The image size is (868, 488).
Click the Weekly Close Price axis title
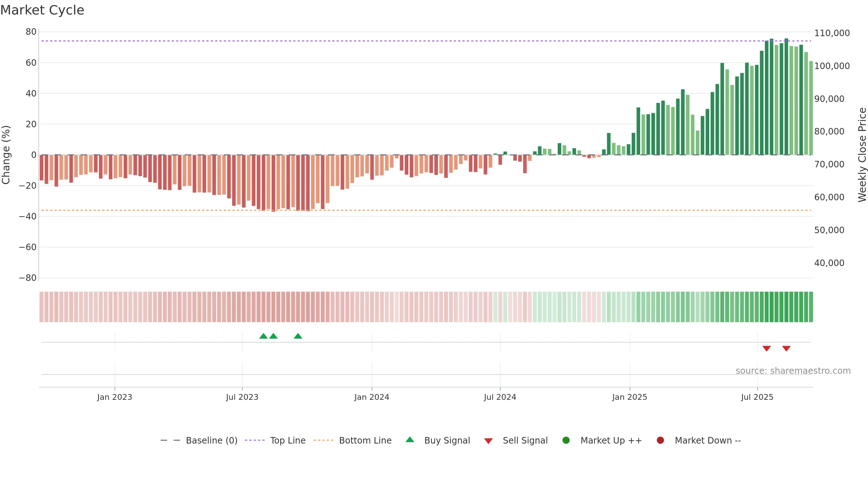pyautogui.click(x=863, y=155)
